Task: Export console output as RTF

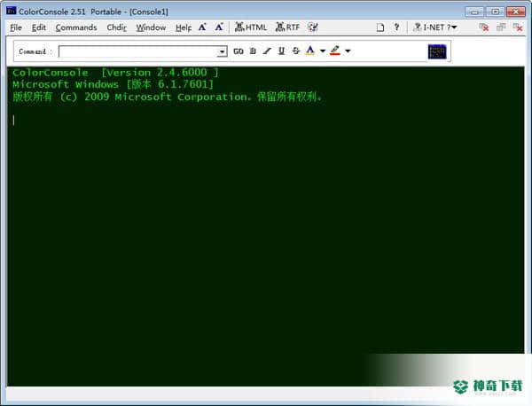Action: pos(287,27)
